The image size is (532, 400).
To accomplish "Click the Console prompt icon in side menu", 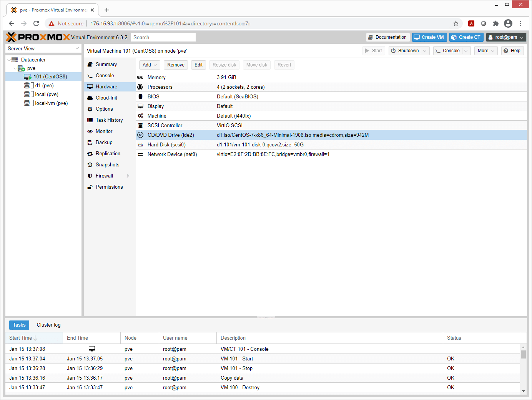I will [x=90, y=76].
